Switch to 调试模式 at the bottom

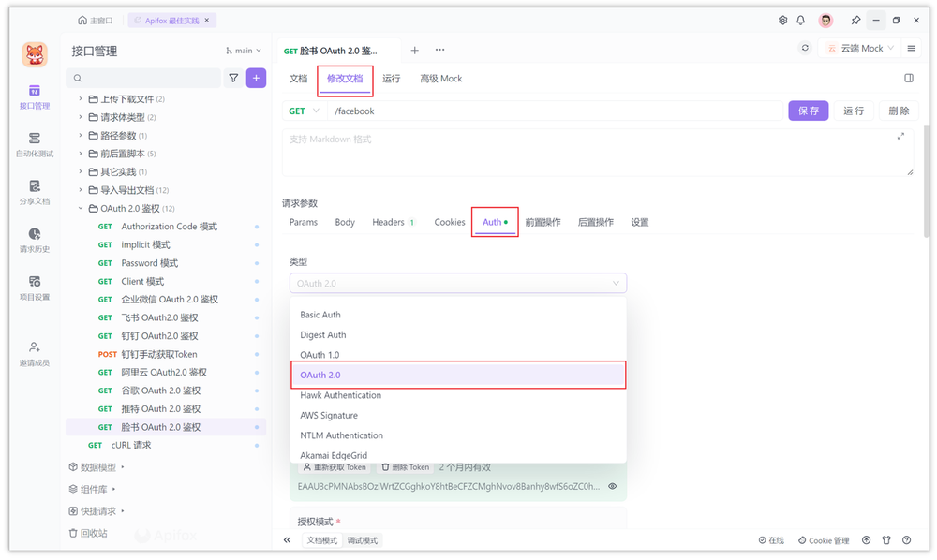pyautogui.click(x=363, y=540)
